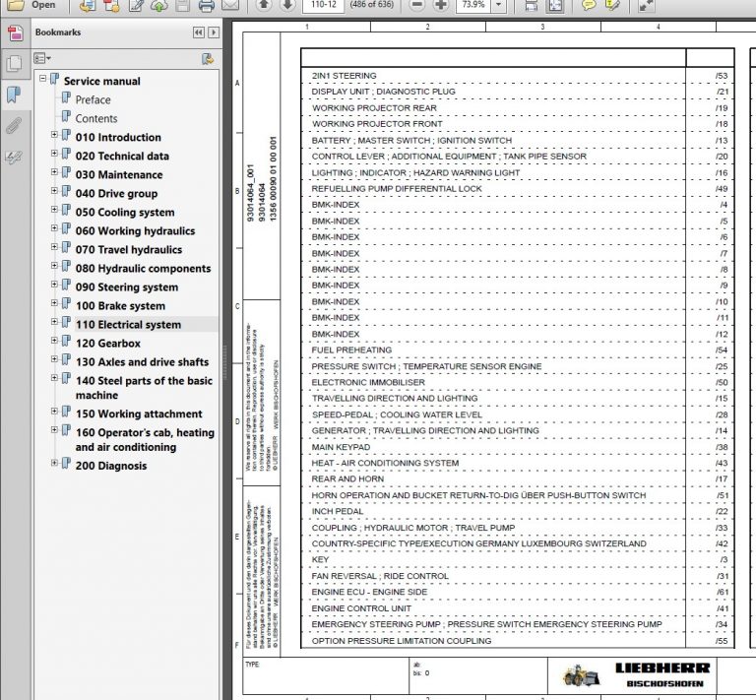Click the Open file button

[30, 5]
